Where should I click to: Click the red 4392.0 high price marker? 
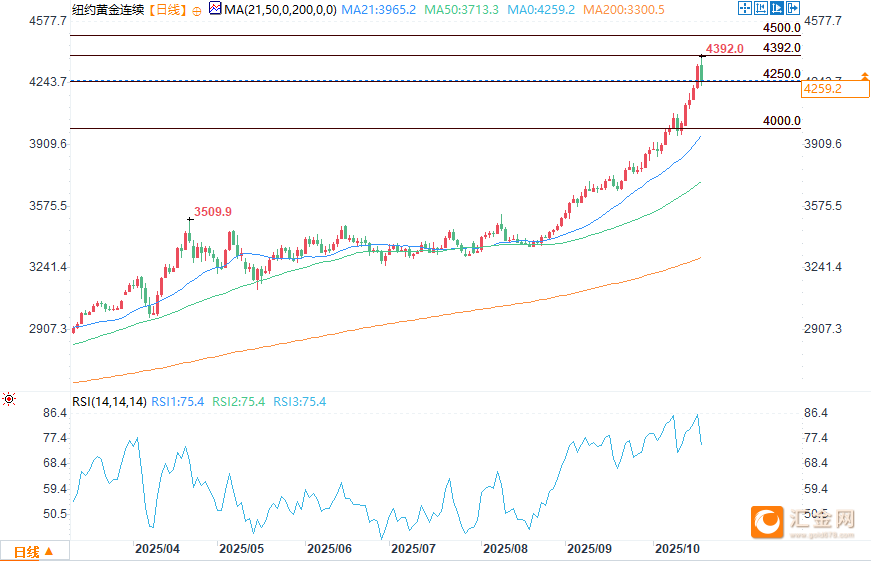724,49
